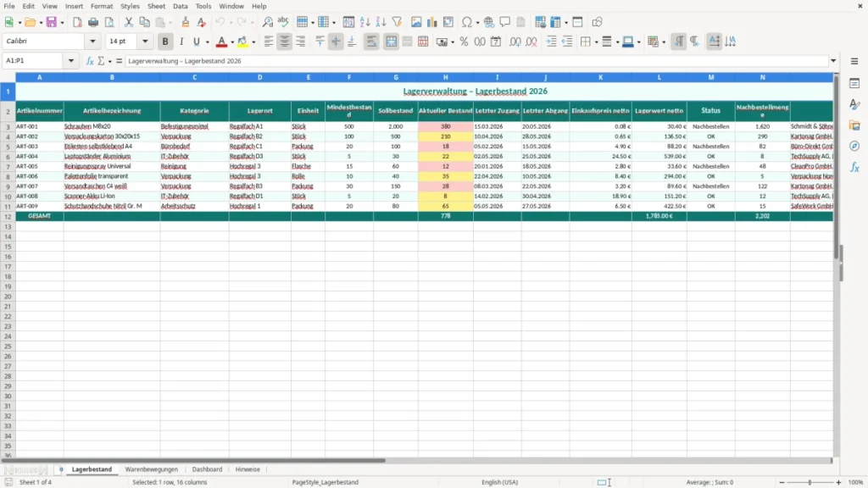Click the AutoFilter funnel icon
The height and width of the screenshot is (488, 868).
click(397, 22)
